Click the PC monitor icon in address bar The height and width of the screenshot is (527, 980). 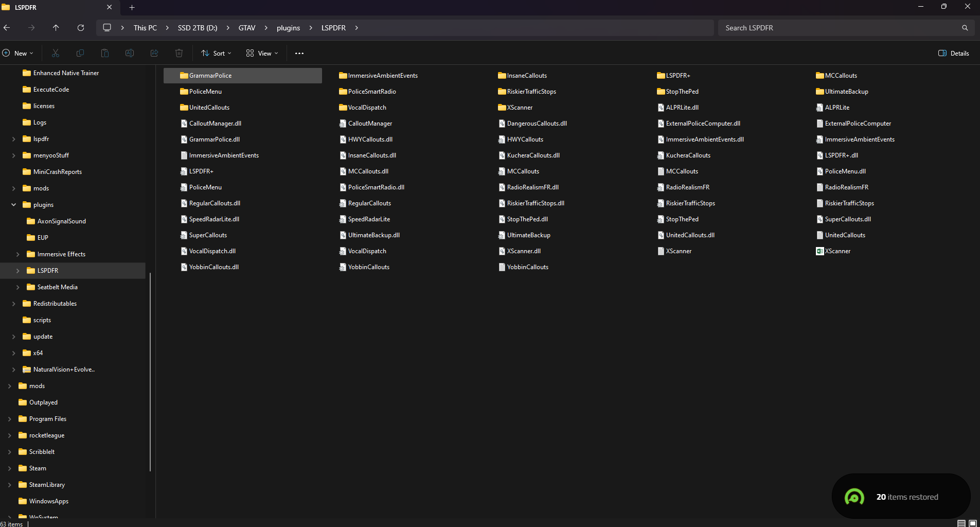[x=107, y=28]
